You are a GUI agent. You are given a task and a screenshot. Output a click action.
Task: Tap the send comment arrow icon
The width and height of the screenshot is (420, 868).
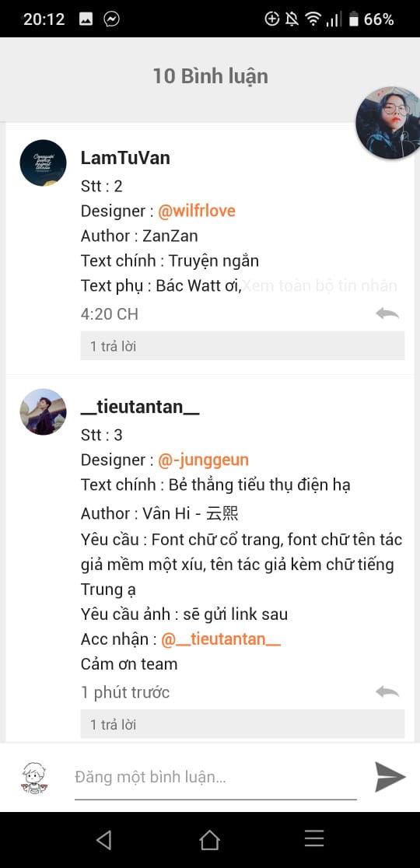(x=390, y=777)
